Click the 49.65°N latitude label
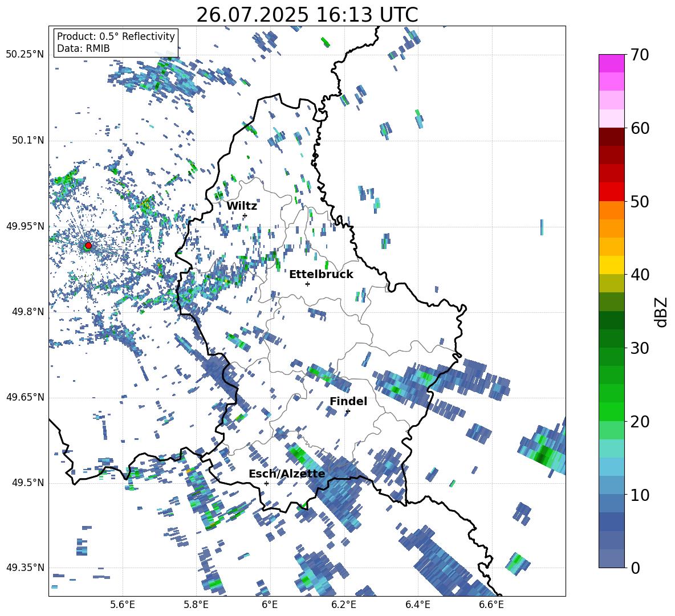Viewport: 675px width, 616px height. point(25,397)
